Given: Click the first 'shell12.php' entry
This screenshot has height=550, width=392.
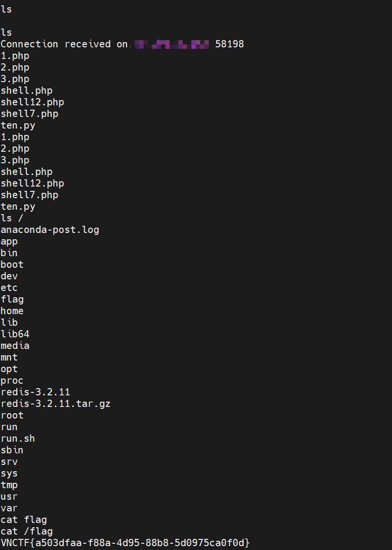Looking at the screenshot, I should click(x=32, y=102).
